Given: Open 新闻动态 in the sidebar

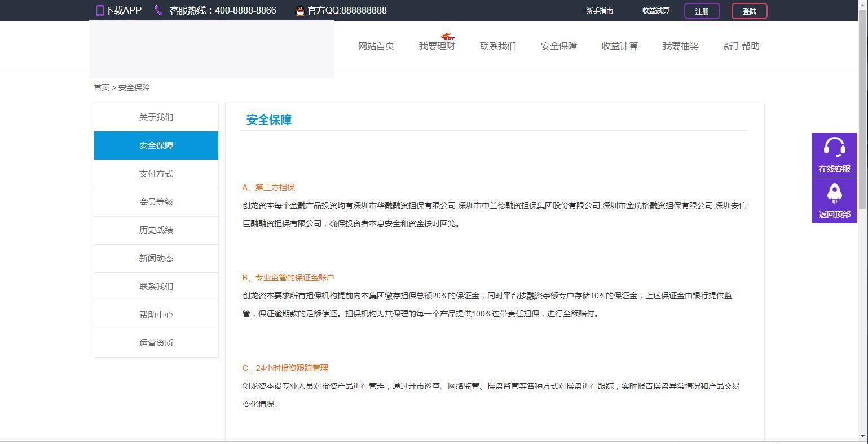Looking at the screenshot, I should pyautogui.click(x=156, y=258).
